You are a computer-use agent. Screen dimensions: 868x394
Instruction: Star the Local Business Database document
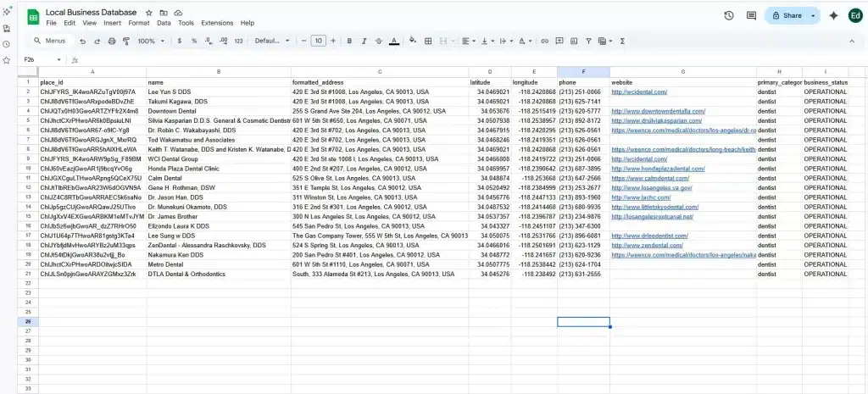tap(149, 14)
